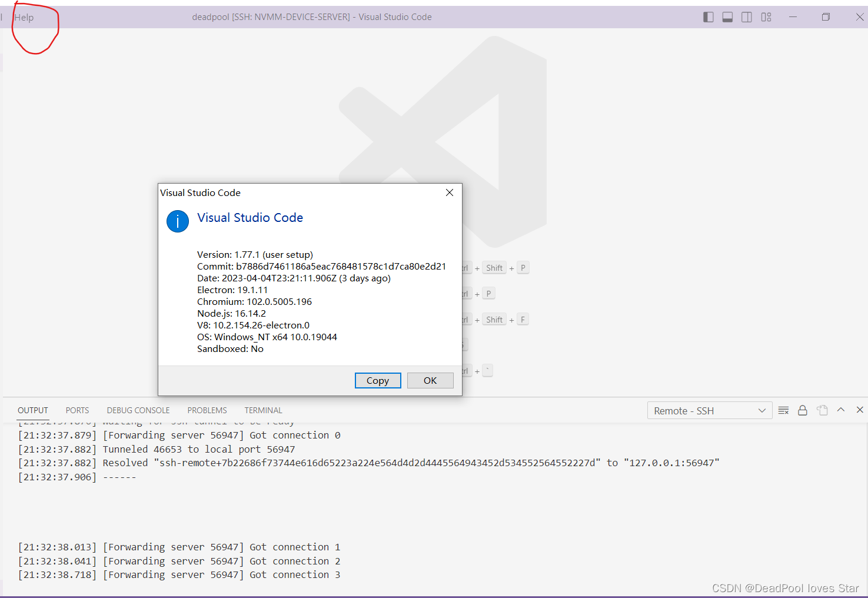
Task: Click the log line 'Got connection 2'
Action: click(179, 561)
